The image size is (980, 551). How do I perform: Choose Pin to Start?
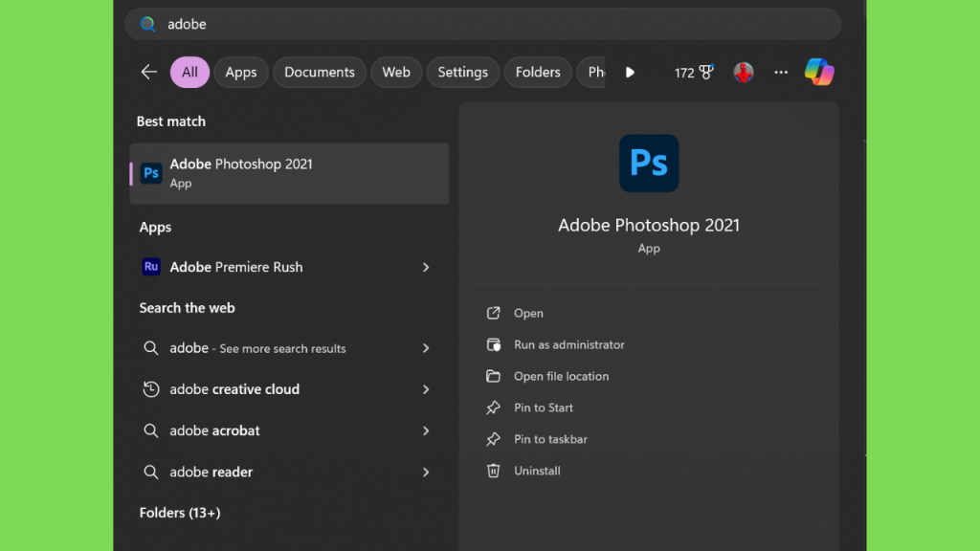pyautogui.click(x=544, y=408)
